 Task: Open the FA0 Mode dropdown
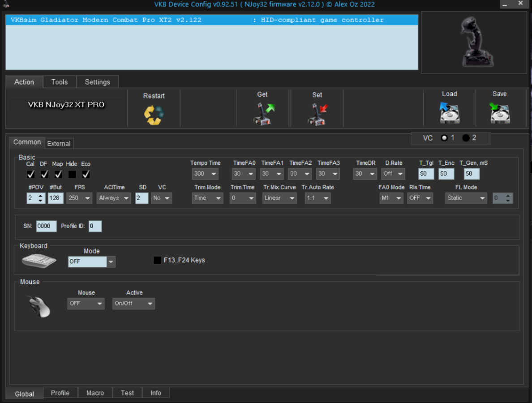point(391,198)
